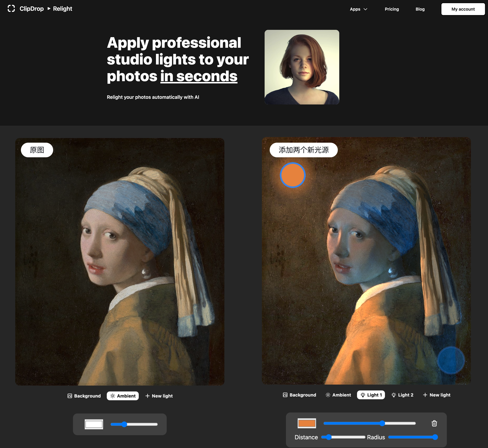Click the Distance slider track

pos(349,437)
